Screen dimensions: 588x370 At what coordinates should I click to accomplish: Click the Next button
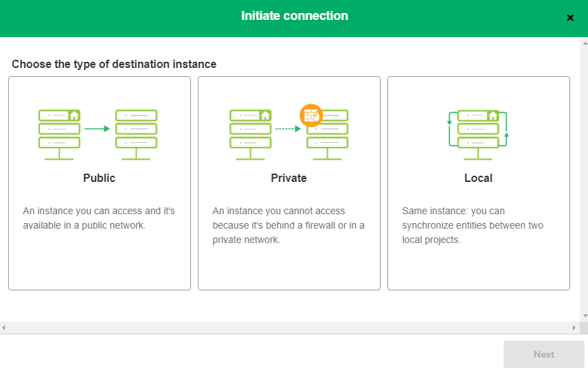click(x=544, y=354)
